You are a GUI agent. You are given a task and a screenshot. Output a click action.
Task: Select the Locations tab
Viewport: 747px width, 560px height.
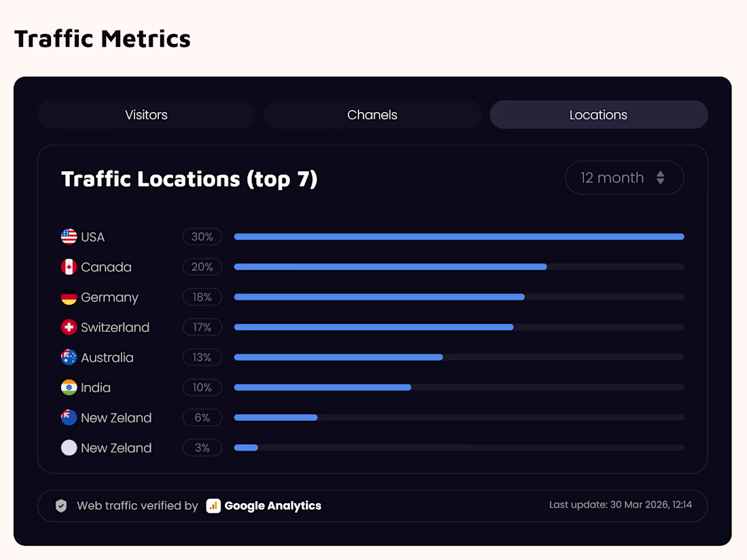coord(598,115)
